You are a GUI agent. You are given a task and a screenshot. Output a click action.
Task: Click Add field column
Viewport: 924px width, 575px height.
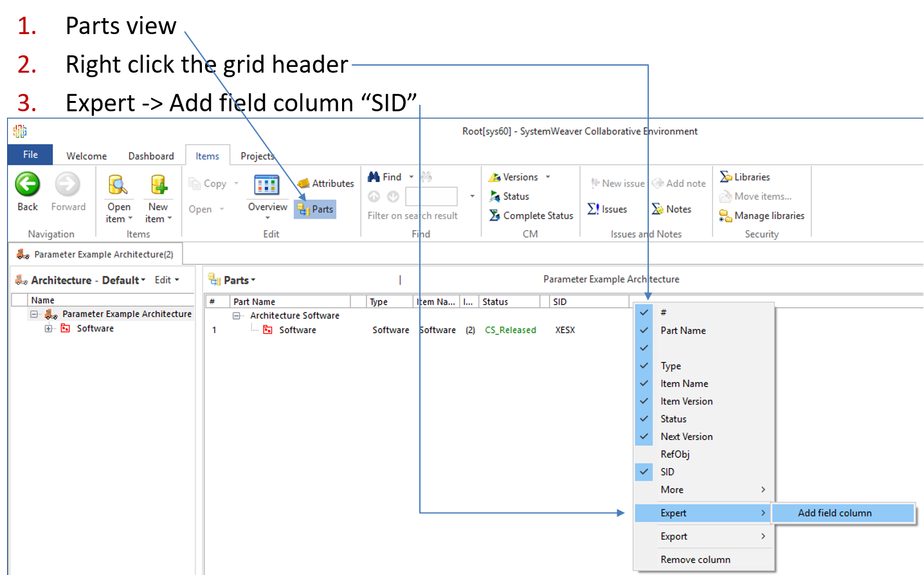(834, 513)
